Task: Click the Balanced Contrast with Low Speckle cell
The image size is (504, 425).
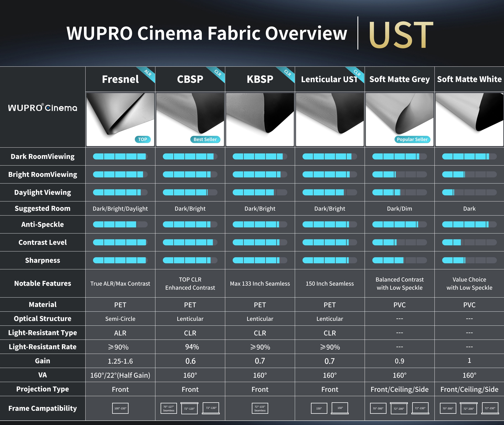Action: click(400, 284)
